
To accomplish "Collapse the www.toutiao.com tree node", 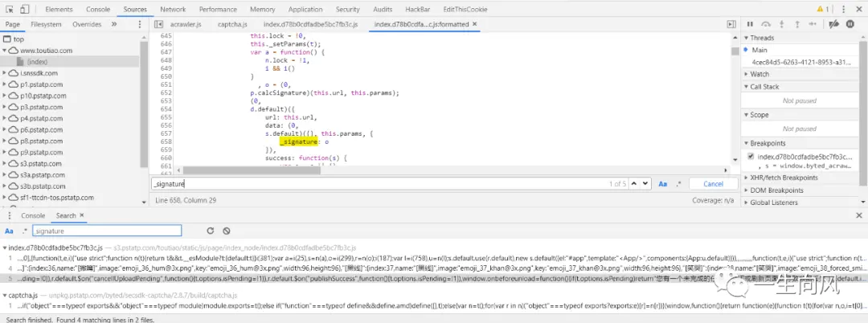I will coord(5,51).
